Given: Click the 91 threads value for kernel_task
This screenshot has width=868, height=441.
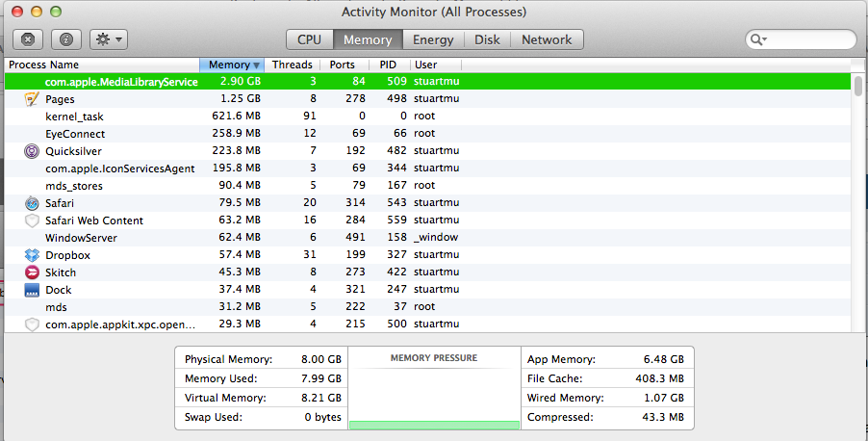Looking at the screenshot, I should pos(310,116).
